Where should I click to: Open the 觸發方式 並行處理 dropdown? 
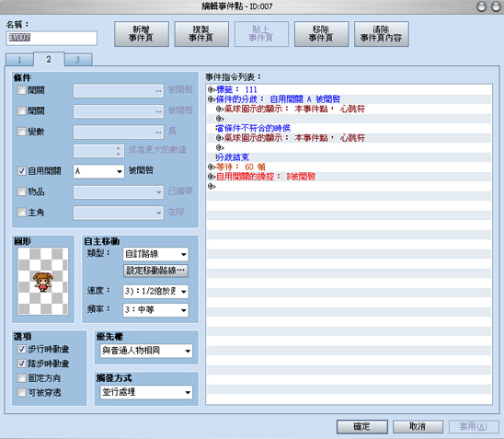[x=146, y=392]
